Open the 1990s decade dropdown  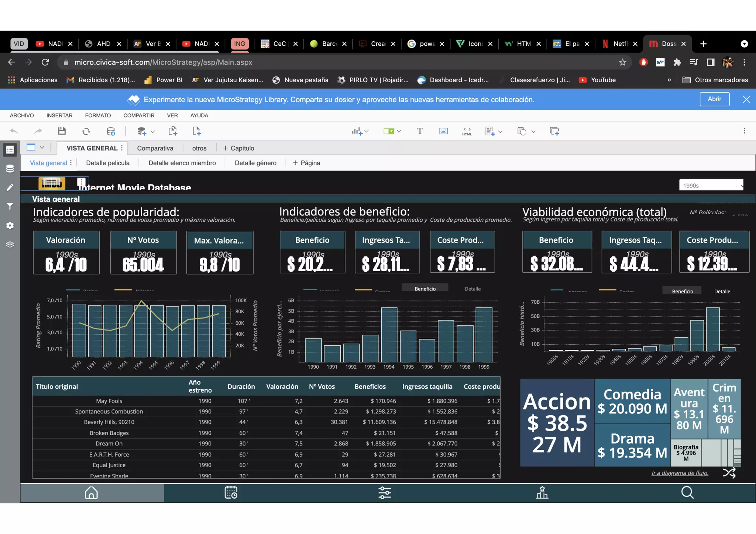(x=711, y=185)
